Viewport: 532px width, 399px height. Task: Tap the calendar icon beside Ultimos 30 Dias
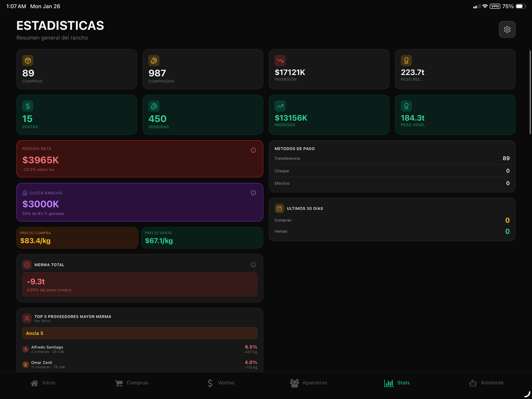pyautogui.click(x=279, y=208)
